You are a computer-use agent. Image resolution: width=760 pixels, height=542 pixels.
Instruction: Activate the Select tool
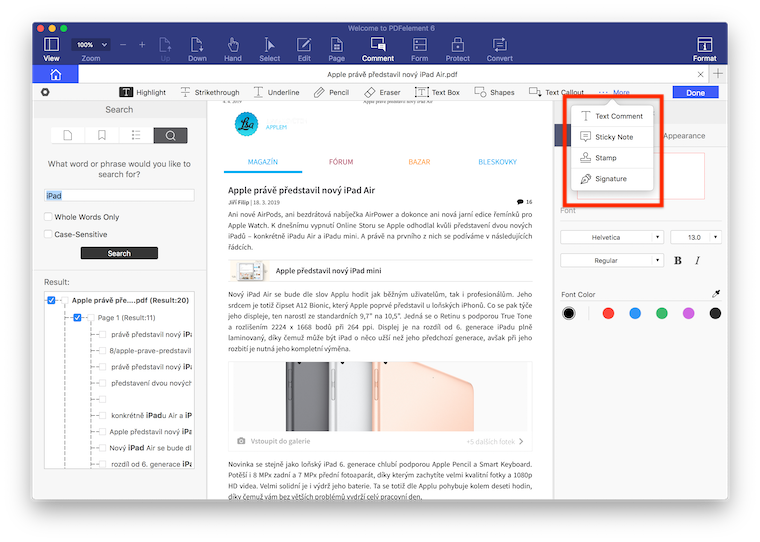point(269,49)
